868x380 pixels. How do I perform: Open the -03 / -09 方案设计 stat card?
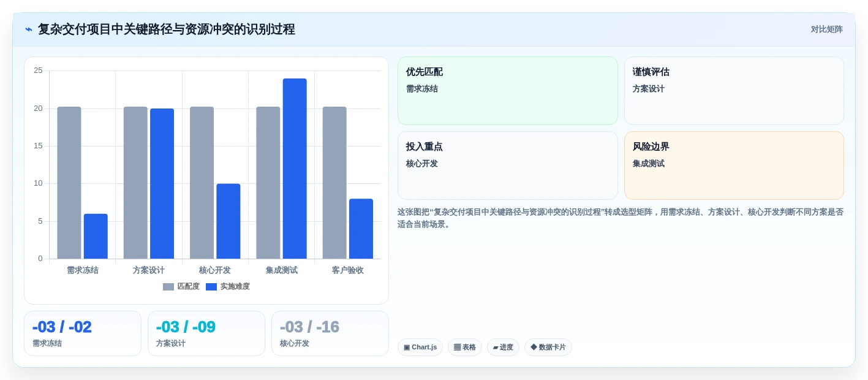pos(206,333)
